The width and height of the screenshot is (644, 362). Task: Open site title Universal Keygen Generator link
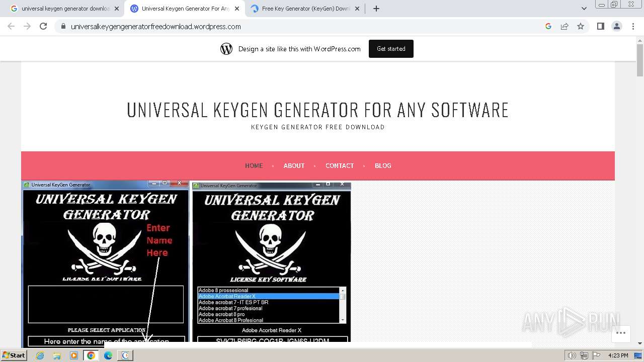(318, 110)
